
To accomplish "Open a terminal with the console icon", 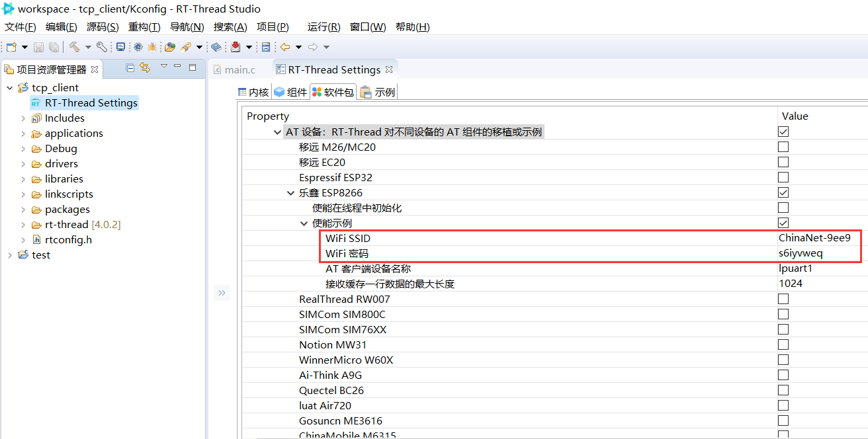I will [121, 46].
